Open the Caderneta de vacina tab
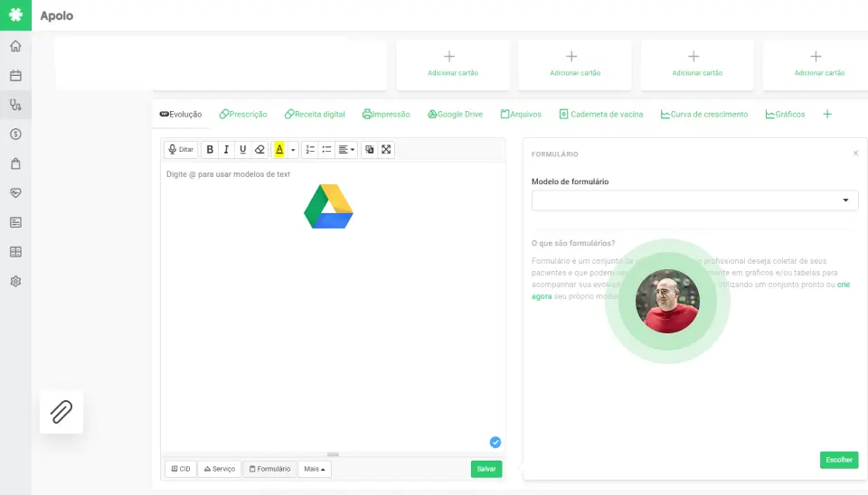Image resolution: width=868 pixels, height=495 pixels. point(601,114)
